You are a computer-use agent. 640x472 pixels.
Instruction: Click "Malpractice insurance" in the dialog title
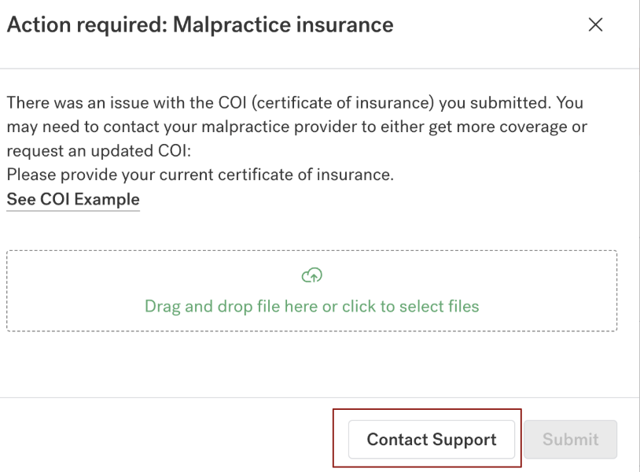pyautogui.click(x=283, y=24)
